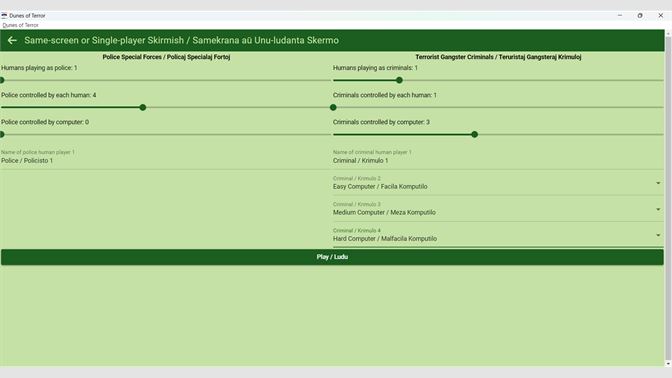Click the Humans playing as criminals slider handle

(x=399, y=80)
